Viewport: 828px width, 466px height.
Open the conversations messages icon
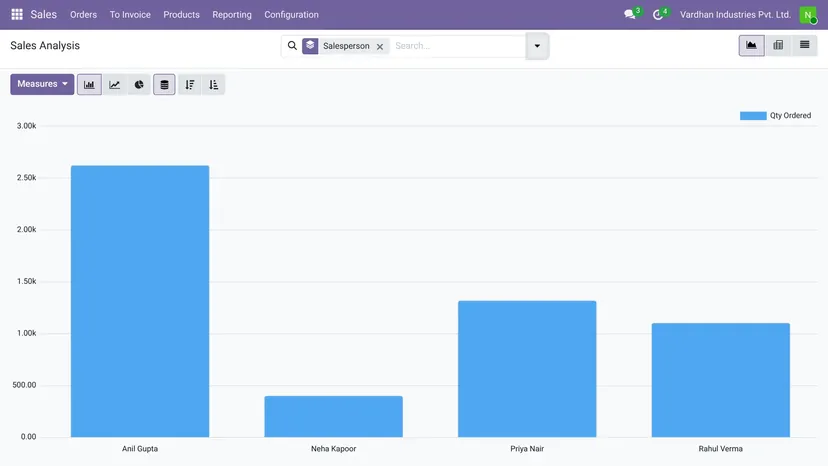(630, 14)
